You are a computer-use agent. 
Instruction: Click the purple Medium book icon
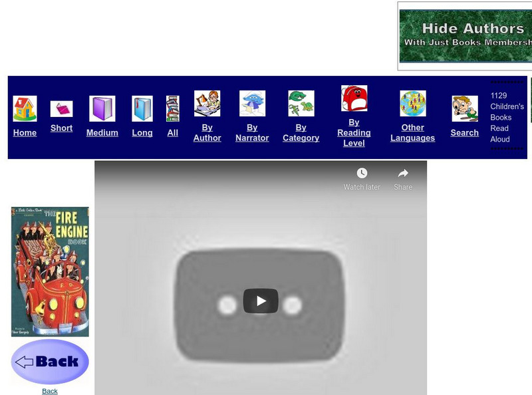[102, 108]
